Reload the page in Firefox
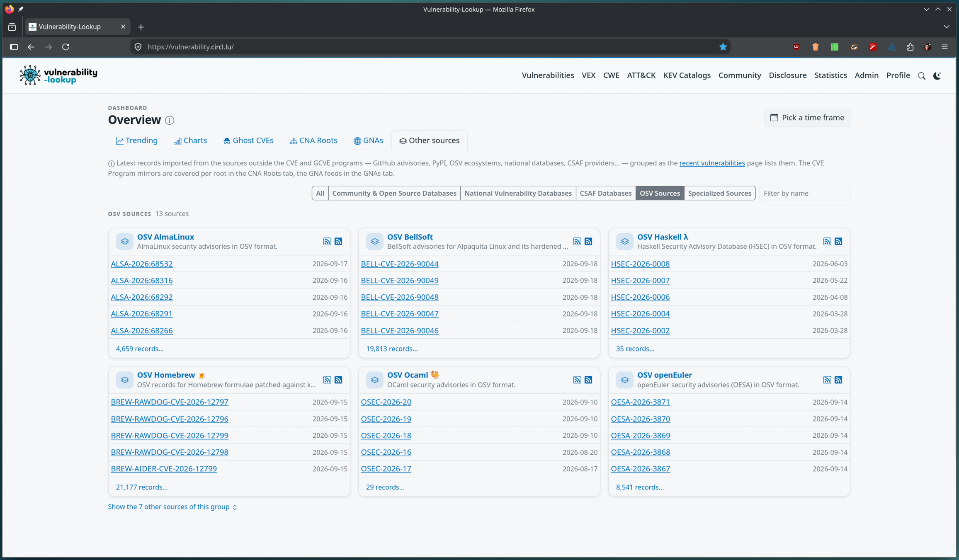Screen dimensions: 959x560 (x=66, y=47)
